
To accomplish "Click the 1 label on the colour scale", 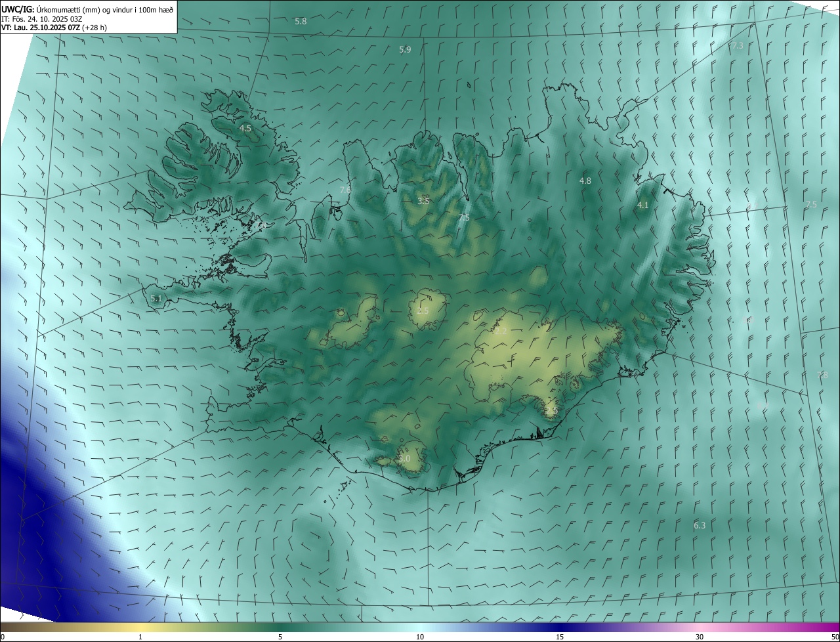I will click(x=140, y=637).
